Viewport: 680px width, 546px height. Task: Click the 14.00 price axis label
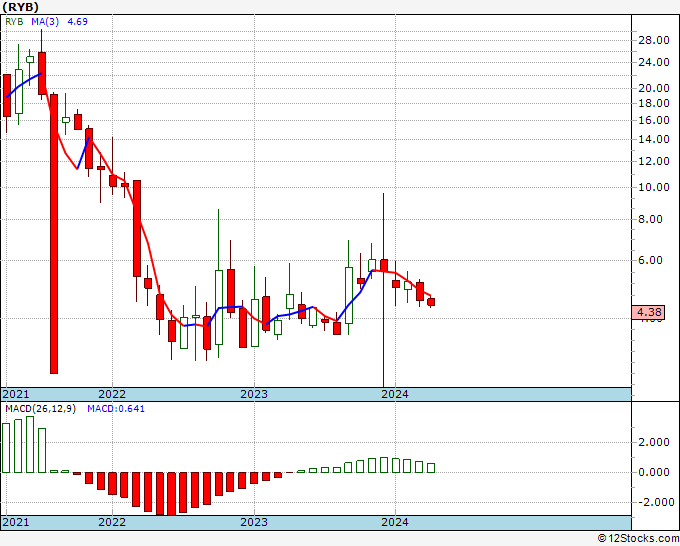pyautogui.click(x=654, y=139)
